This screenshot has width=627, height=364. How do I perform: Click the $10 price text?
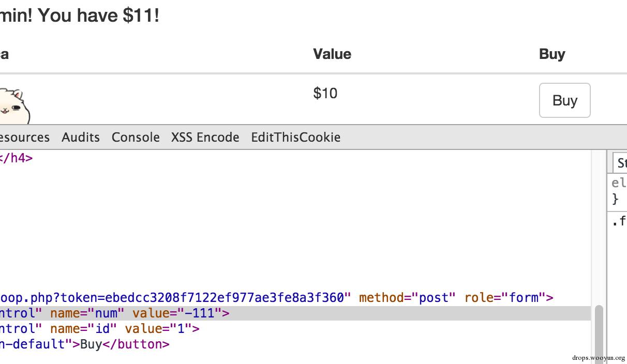(x=325, y=94)
